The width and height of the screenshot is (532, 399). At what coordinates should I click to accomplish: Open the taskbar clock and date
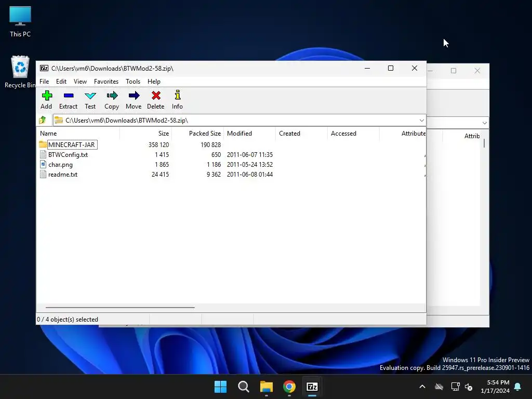point(495,387)
